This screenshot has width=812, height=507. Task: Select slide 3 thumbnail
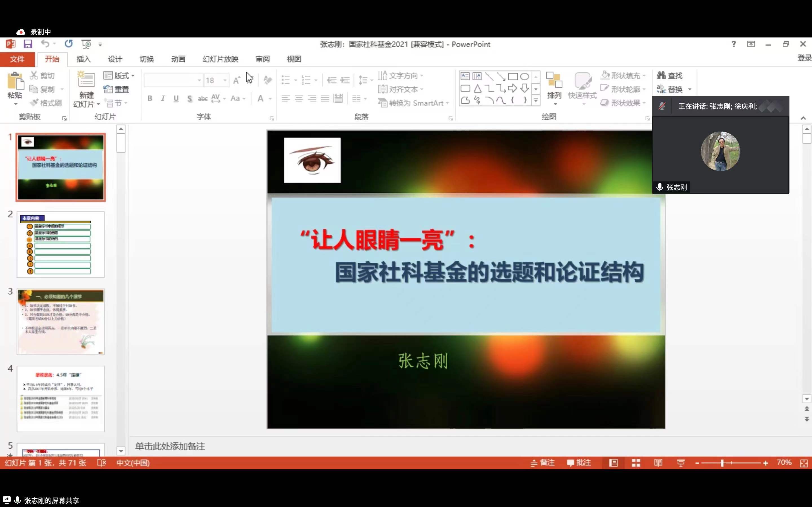click(61, 322)
